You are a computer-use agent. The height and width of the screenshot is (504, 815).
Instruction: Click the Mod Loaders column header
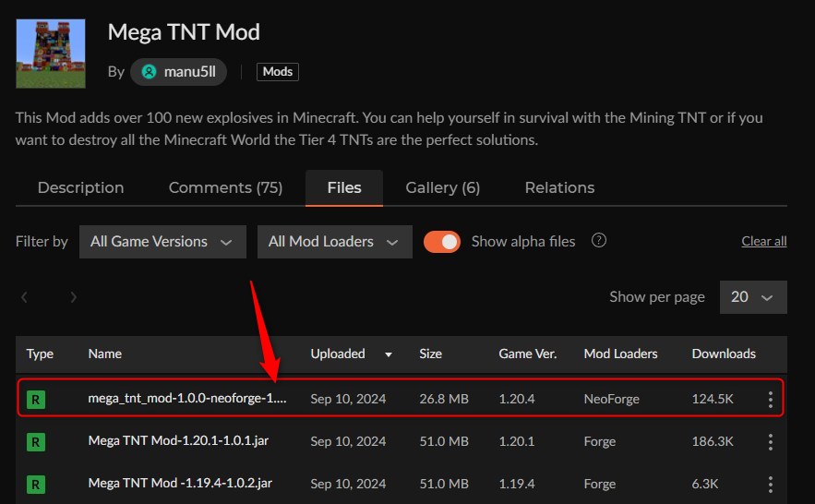point(620,354)
